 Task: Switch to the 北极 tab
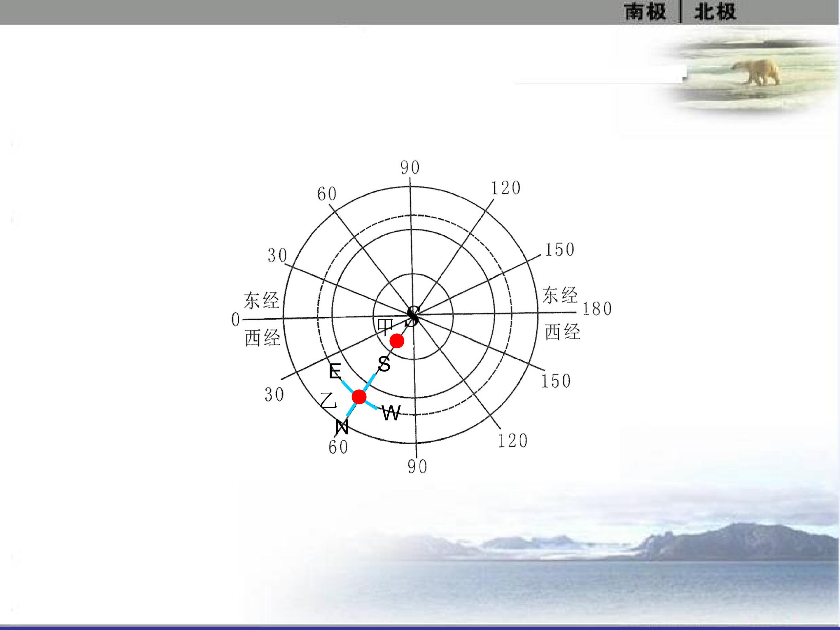715,12
